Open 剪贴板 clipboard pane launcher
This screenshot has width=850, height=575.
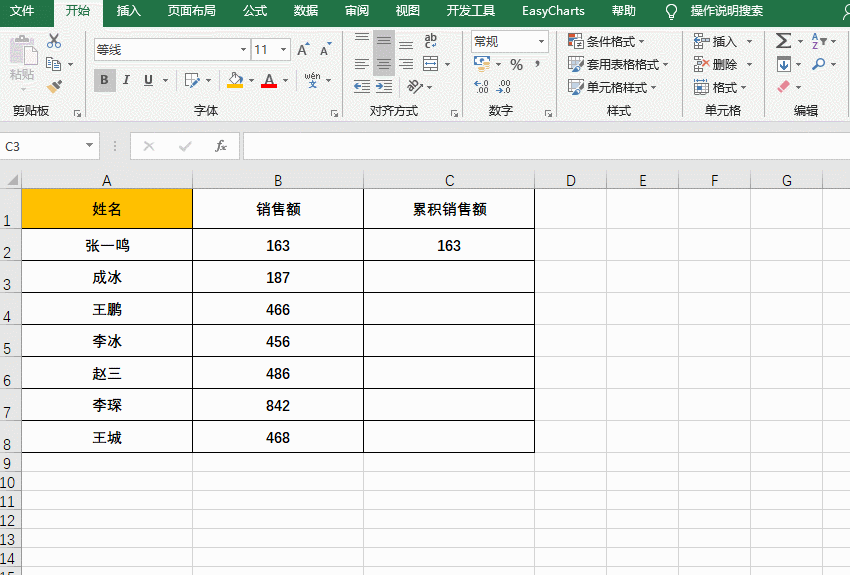pyautogui.click(x=78, y=113)
